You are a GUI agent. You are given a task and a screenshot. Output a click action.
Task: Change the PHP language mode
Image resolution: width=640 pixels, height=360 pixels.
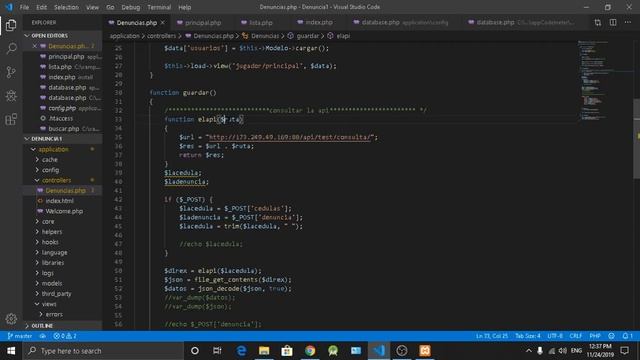595,336
